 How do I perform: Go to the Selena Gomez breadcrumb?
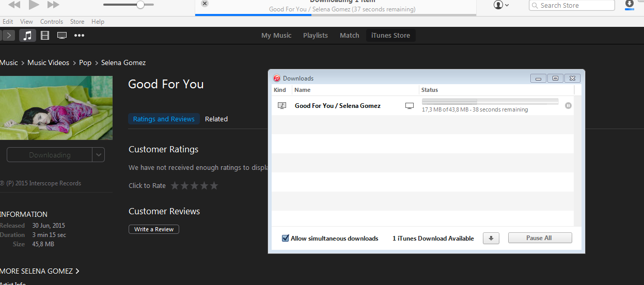tap(123, 62)
